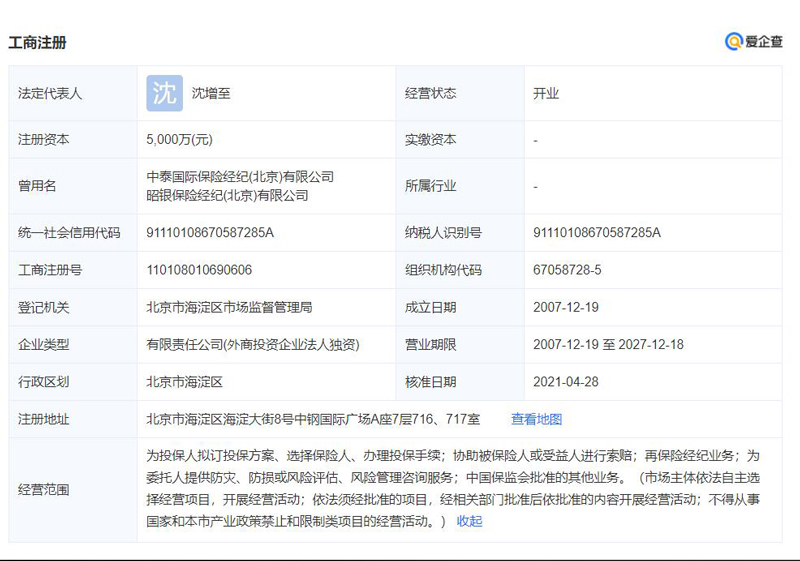Image resolution: width=800 pixels, height=561 pixels.
Task: Select establishment date 2007-12-19
Action: tap(565, 307)
